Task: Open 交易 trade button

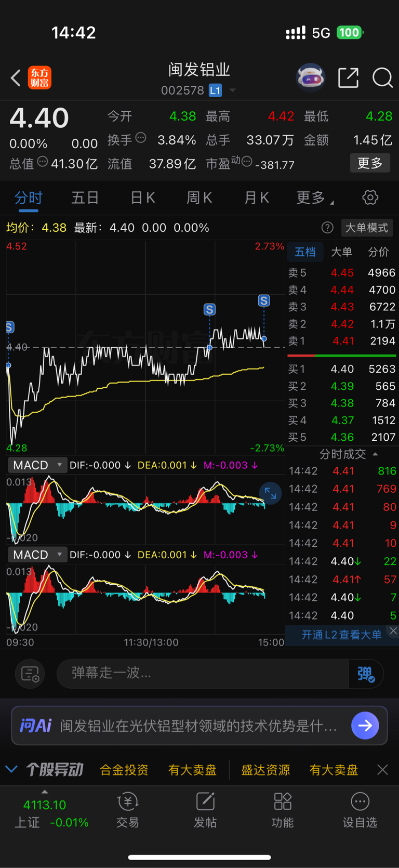Action: tap(127, 811)
